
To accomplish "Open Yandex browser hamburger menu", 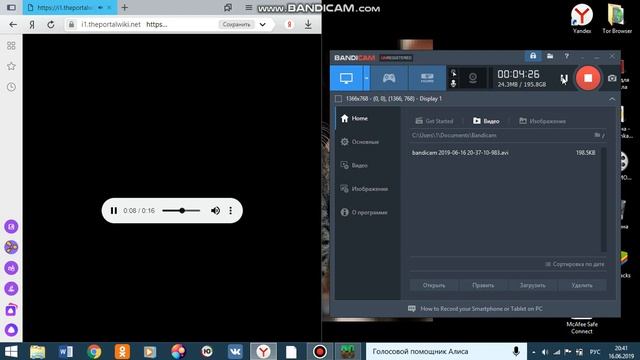I will [249, 8].
